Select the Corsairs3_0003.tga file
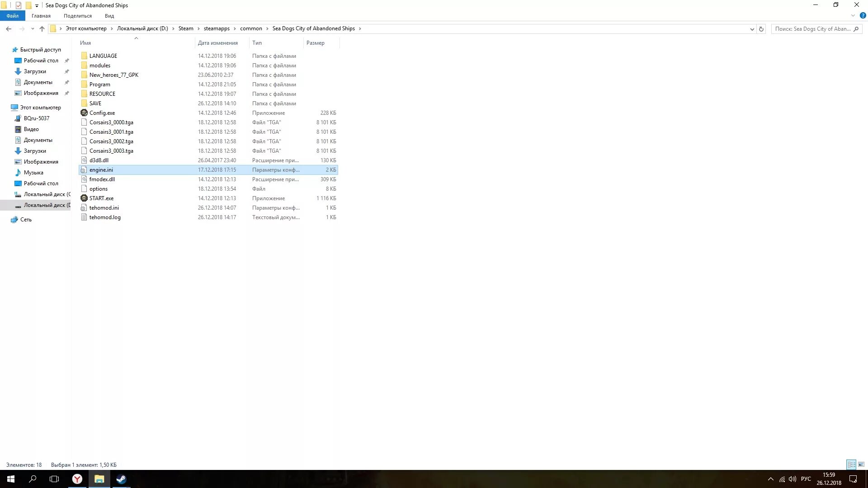The width and height of the screenshot is (868, 488). [x=111, y=151]
